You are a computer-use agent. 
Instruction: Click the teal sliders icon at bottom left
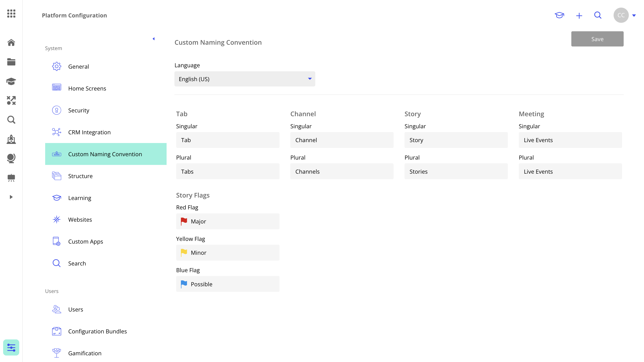point(11,347)
